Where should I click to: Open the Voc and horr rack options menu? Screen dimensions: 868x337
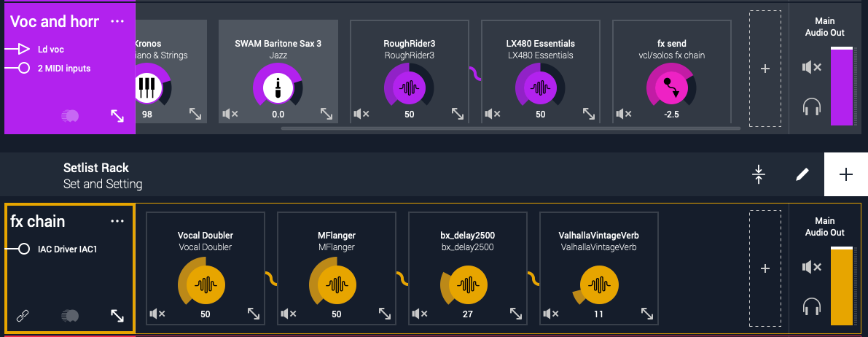point(117,21)
